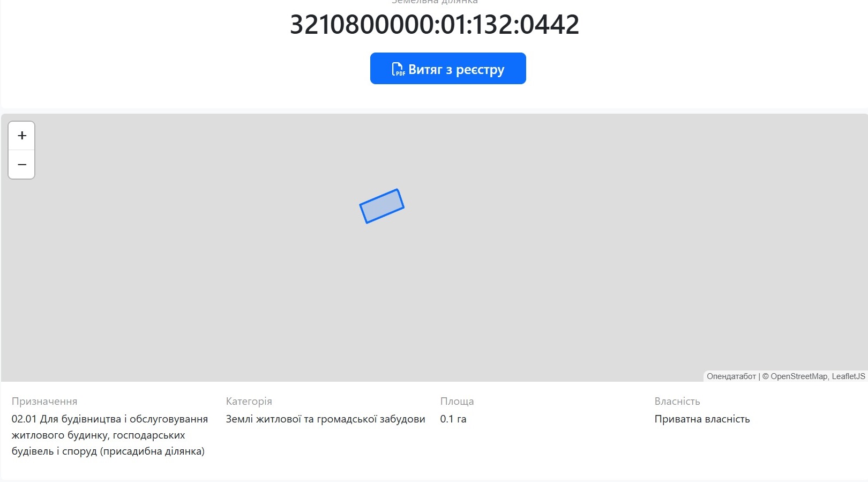The width and height of the screenshot is (868, 482).
Task: Click the Категорія field label
Action: pos(249,401)
